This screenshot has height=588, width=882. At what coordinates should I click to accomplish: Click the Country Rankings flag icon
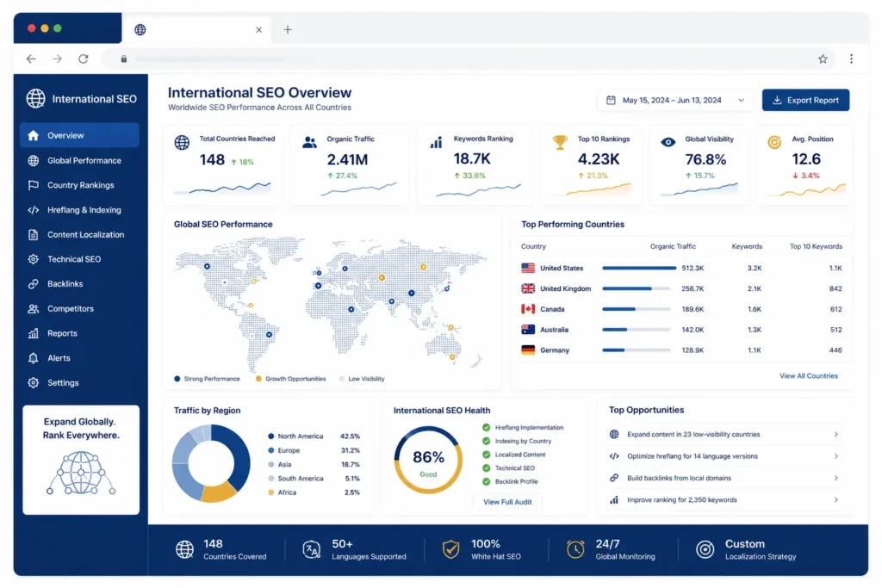(x=34, y=185)
